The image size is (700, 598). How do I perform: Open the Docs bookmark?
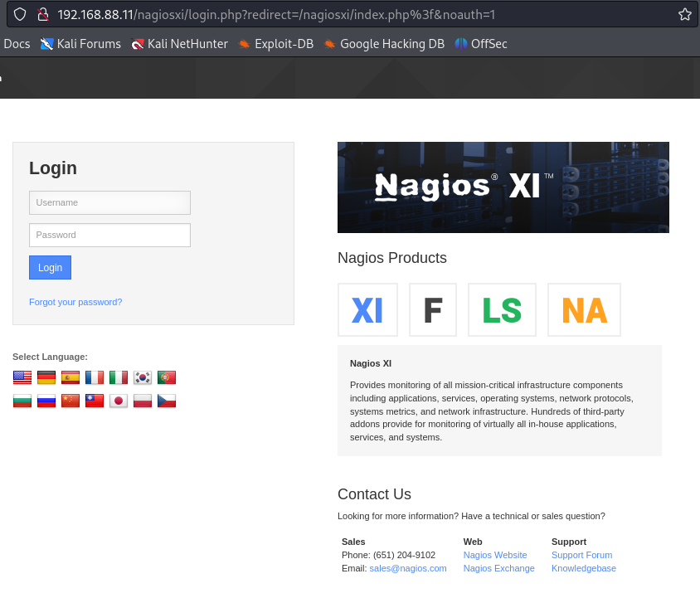17,44
